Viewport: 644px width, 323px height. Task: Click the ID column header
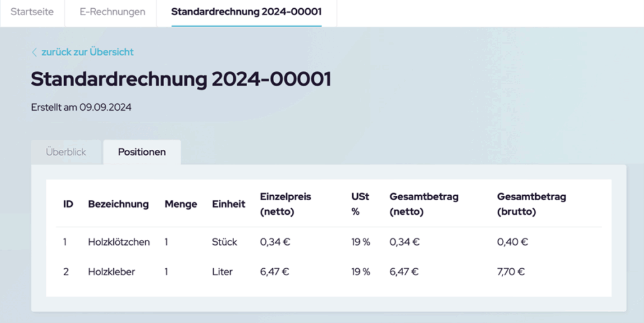(68, 204)
